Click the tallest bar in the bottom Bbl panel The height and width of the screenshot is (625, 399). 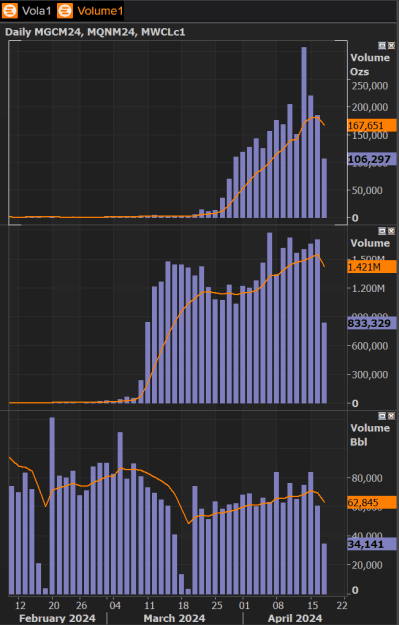(52, 506)
